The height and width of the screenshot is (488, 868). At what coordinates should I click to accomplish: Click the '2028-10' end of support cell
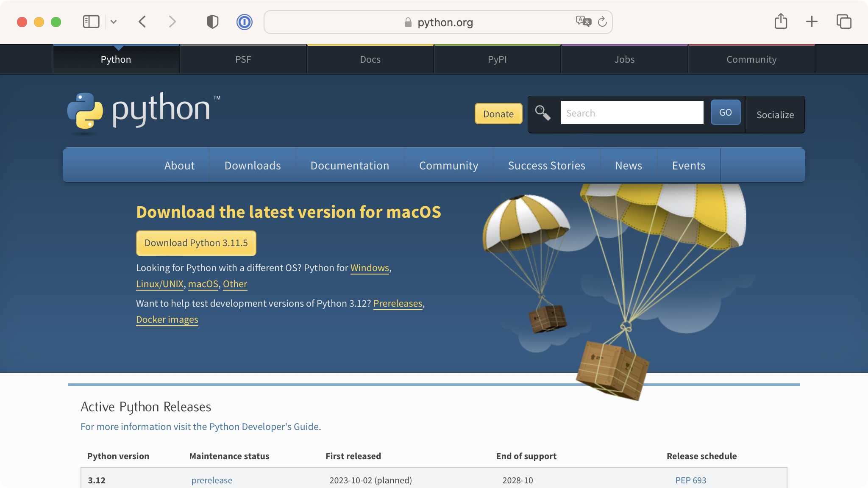(517, 480)
